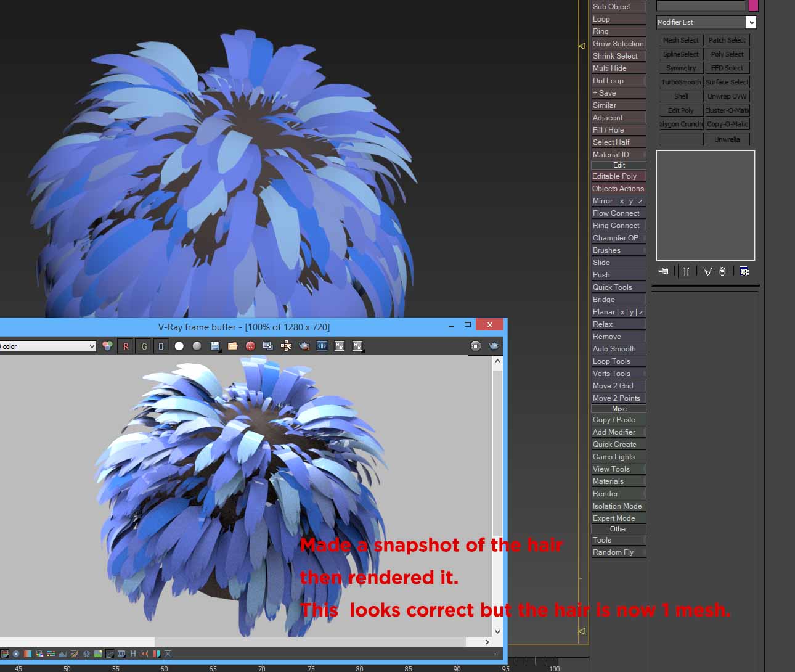Image resolution: width=795 pixels, height=672 pixels.
Task: Click the Unwrap UVW modifier button
Action: [727, 96]
